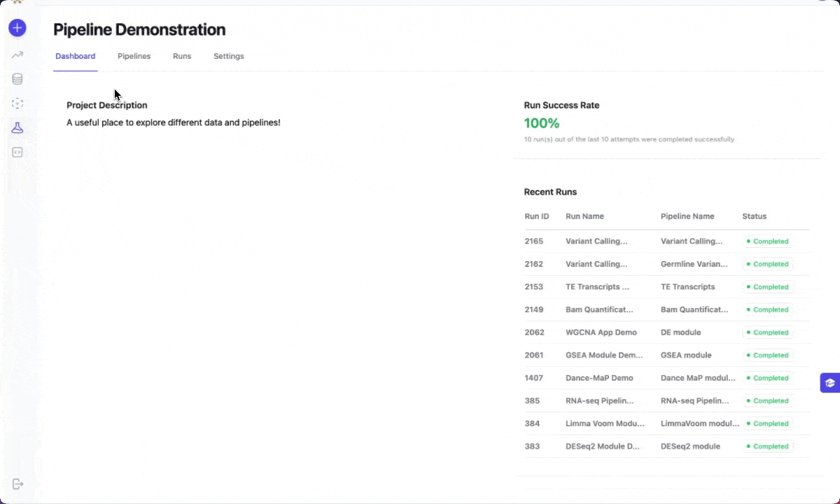The width and height of the screenshot is (840, 504).
Task: Select the Dashboard tab
Action: (75, 56)
